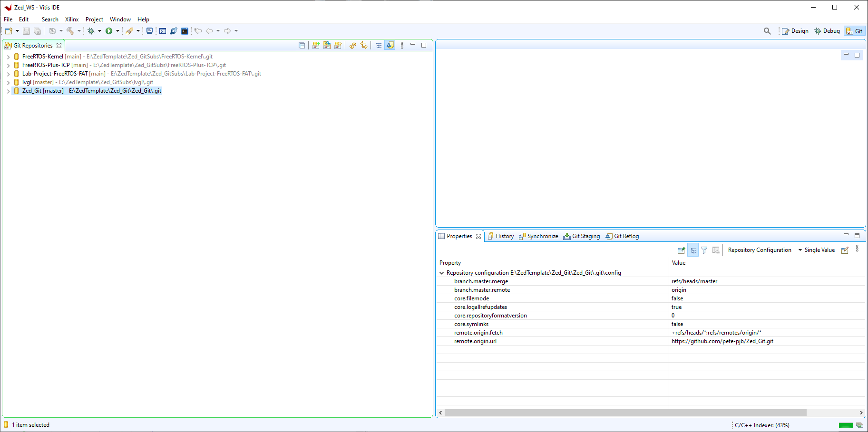The width and height of the screenshot is (868, 432).
Task: Select the remote.origin.url property value
Action: pos(722,341)
